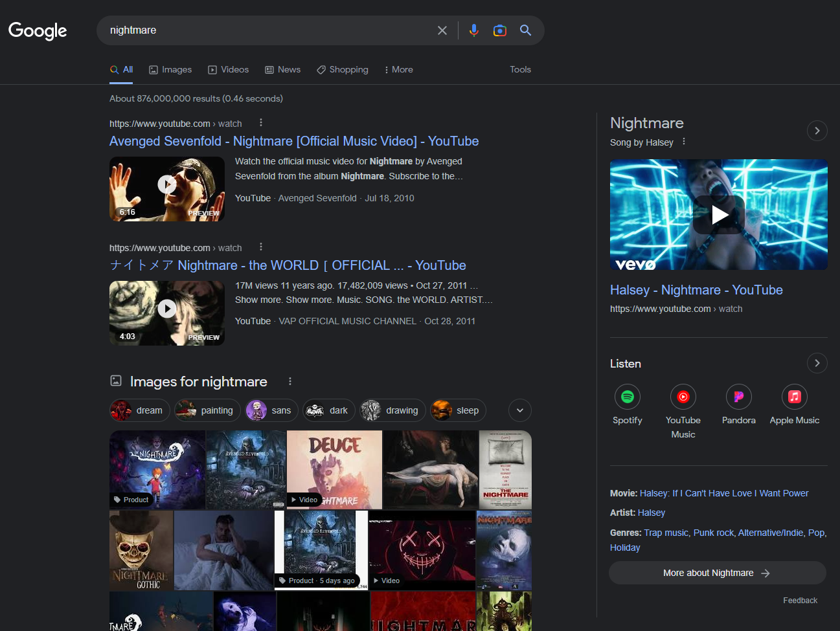Expand the Listen section arrow
Viewport: 840px width, 631px height.
[817, 363]
